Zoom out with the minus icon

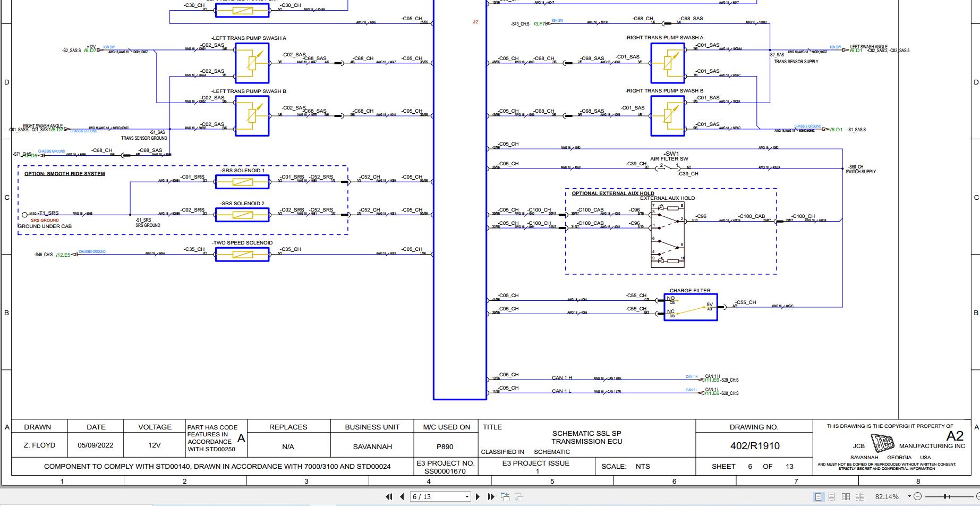click(x=917, y=496)
